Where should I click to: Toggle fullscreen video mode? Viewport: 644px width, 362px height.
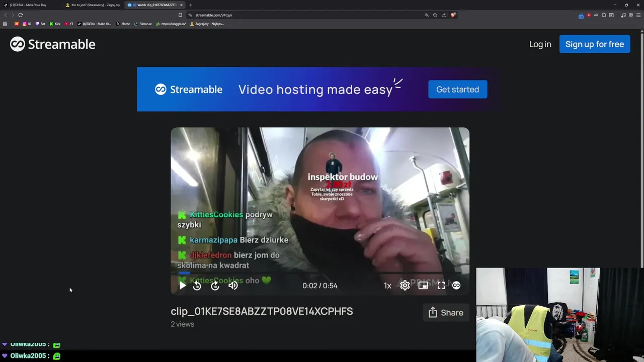coord(441,286)
